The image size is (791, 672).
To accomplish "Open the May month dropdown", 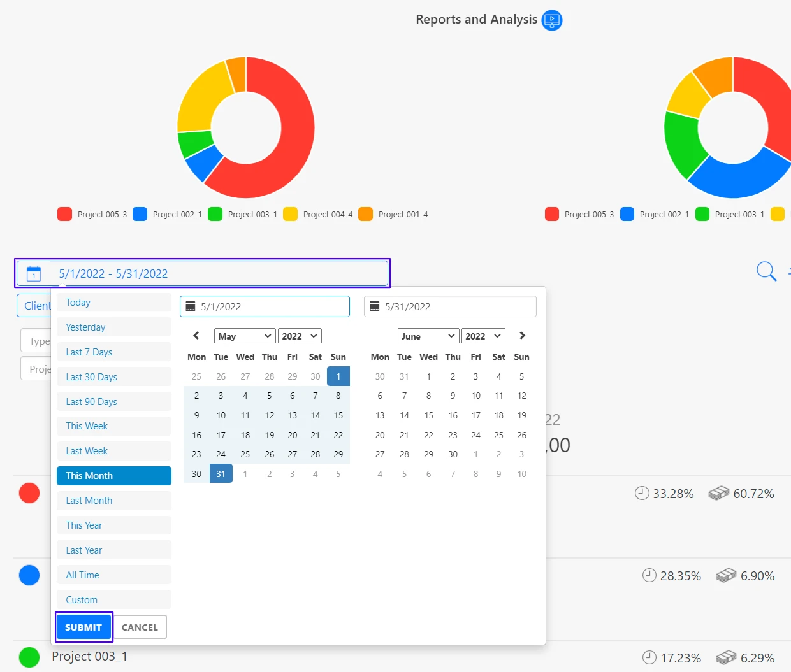I will pyautogui.click(x=245, y=336).
